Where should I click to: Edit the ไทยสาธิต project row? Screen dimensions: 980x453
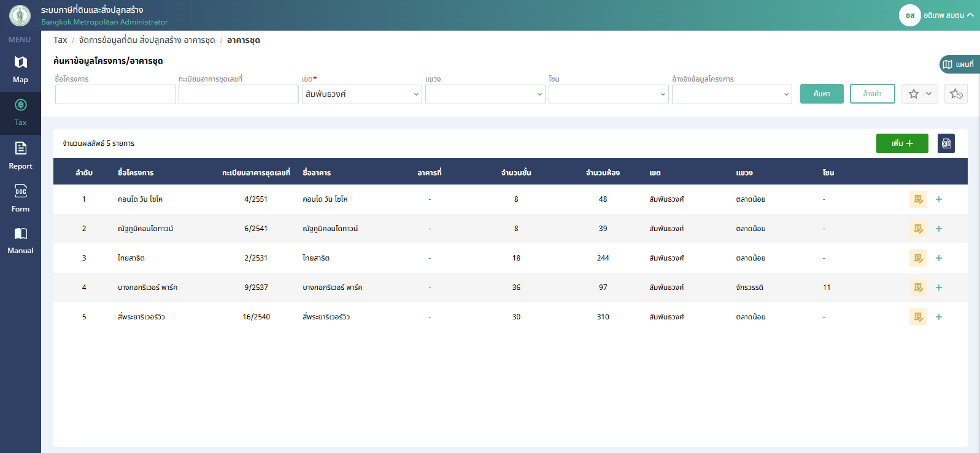tap(917, 258)
